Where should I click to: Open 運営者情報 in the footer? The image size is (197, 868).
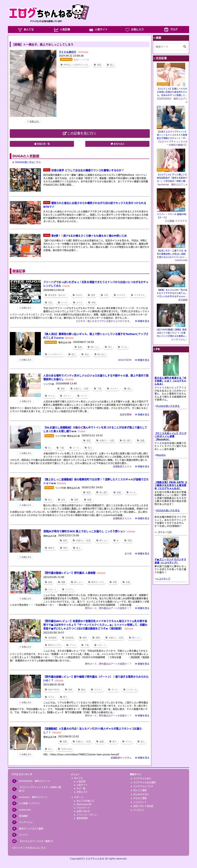pyautogui.click(x=82, y=818)
